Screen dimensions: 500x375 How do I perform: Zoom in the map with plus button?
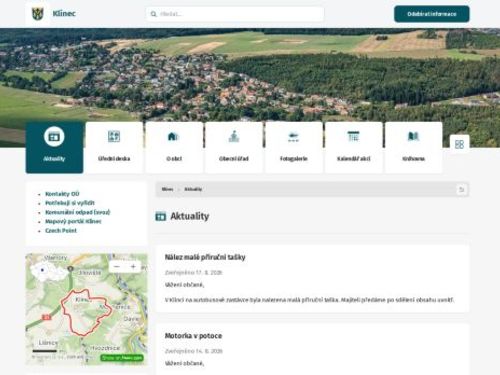[x=133, y=266]
